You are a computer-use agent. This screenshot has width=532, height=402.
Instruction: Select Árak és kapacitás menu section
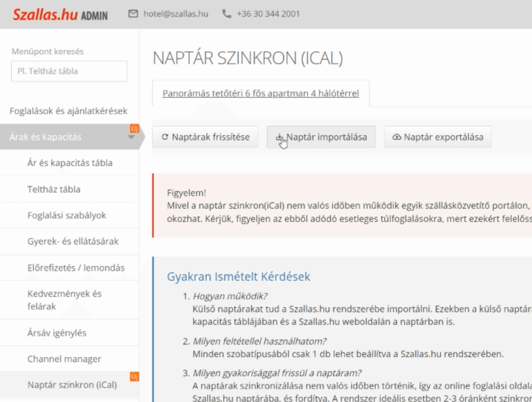point(69,137)
